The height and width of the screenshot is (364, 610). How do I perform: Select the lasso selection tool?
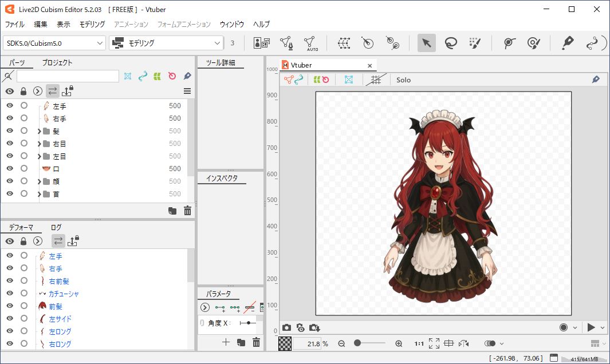(x=451, y=43)
